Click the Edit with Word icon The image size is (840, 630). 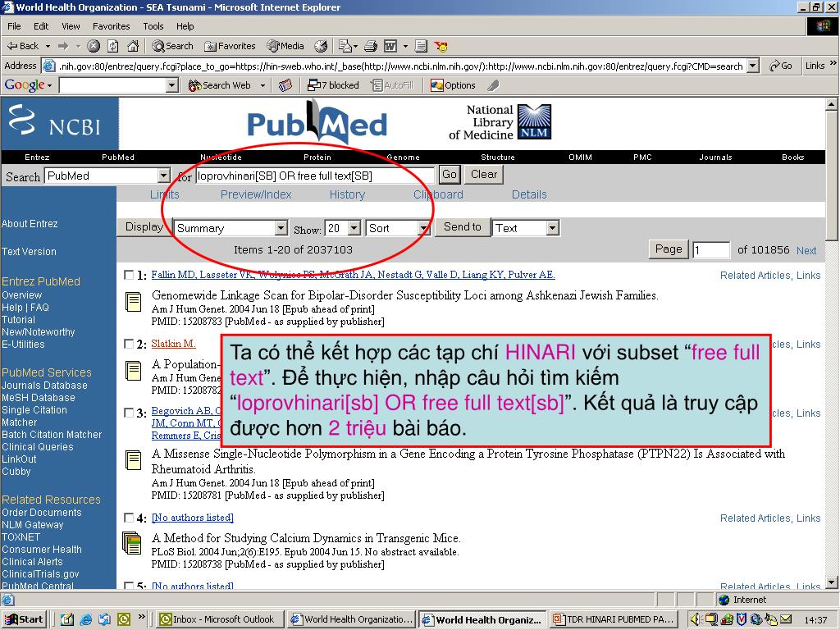click(390, 46)
